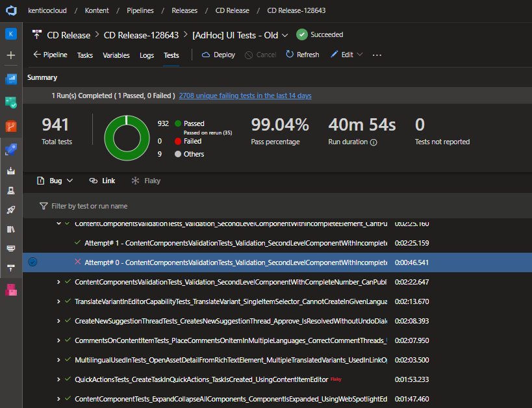
Task: Open Library books icon in sidebar
Action: coord(11,229)
